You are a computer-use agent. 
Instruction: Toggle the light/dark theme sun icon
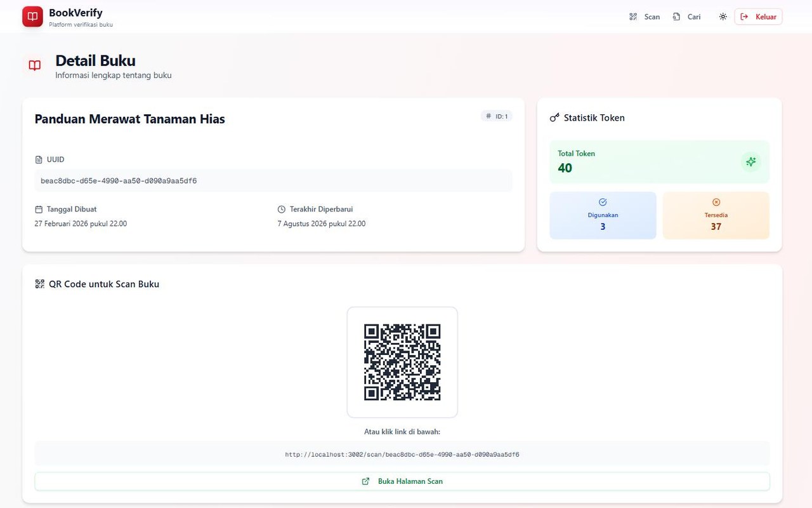click(723, 17)
